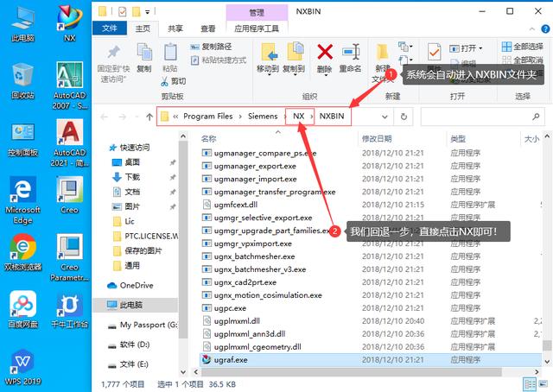Image resolution: width=553 pixels, height=392 pixels.
Task: Launch Creo desktop shortcut
Action: pos(69,195)
